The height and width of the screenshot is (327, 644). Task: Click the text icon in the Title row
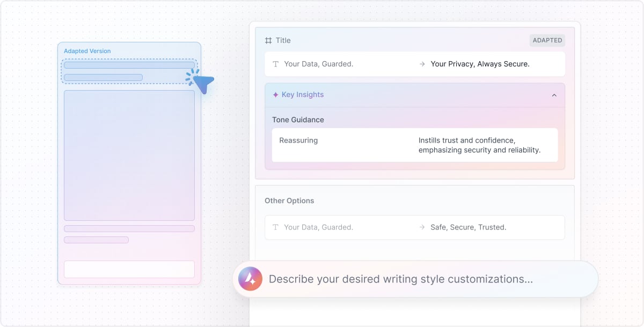coord(276,64)
